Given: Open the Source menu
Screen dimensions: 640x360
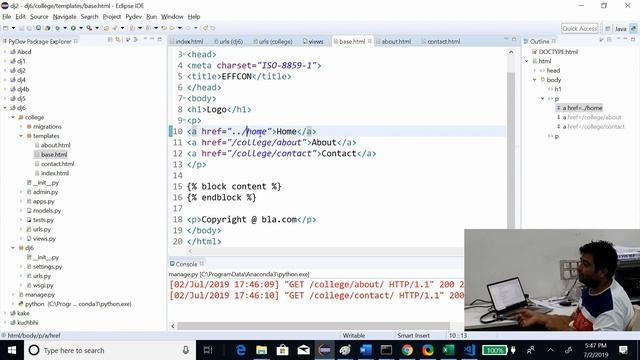Looking at the screenshot, I should pos(39,17).
